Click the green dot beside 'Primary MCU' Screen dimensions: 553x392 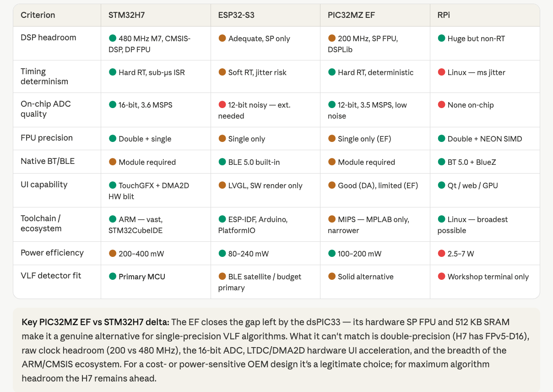pyautogui.click(x=112, y=276)
